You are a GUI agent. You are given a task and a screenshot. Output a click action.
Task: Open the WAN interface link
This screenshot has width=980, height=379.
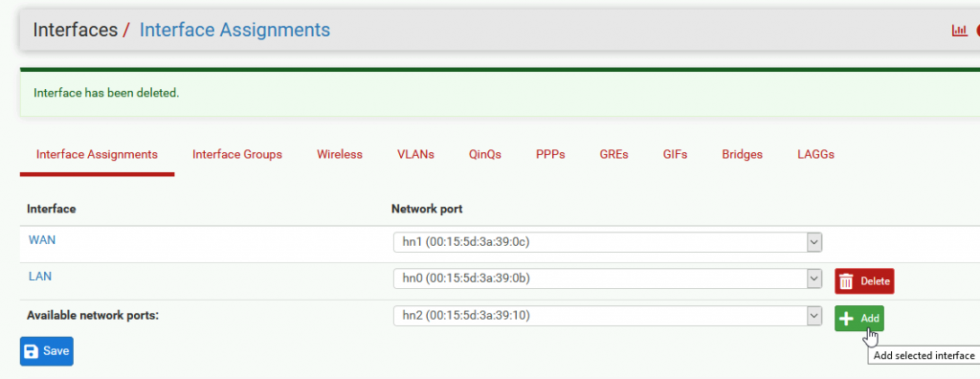[x=42, y=239]
